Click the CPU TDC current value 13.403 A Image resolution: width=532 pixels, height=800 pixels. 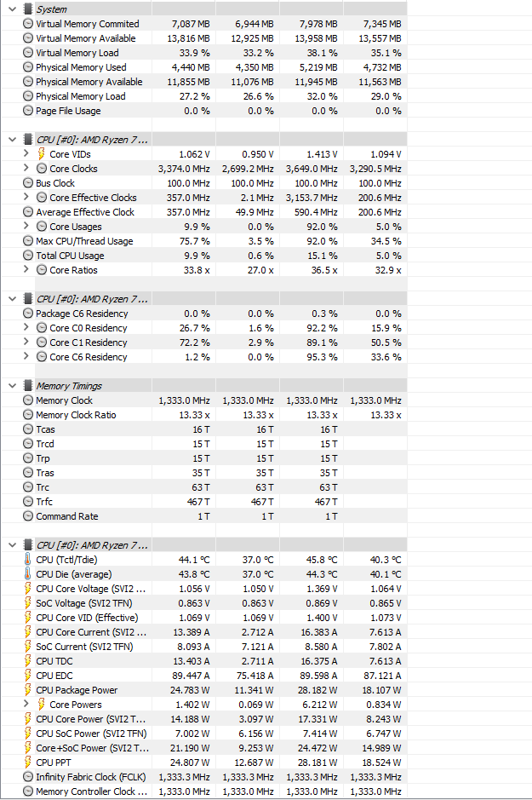pyautogui.click(x=185, y=661)
